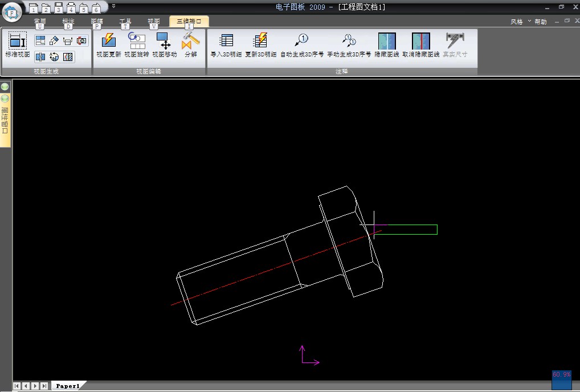
Task: Select the 三维接口 ribbon tab
Action: 189,22
